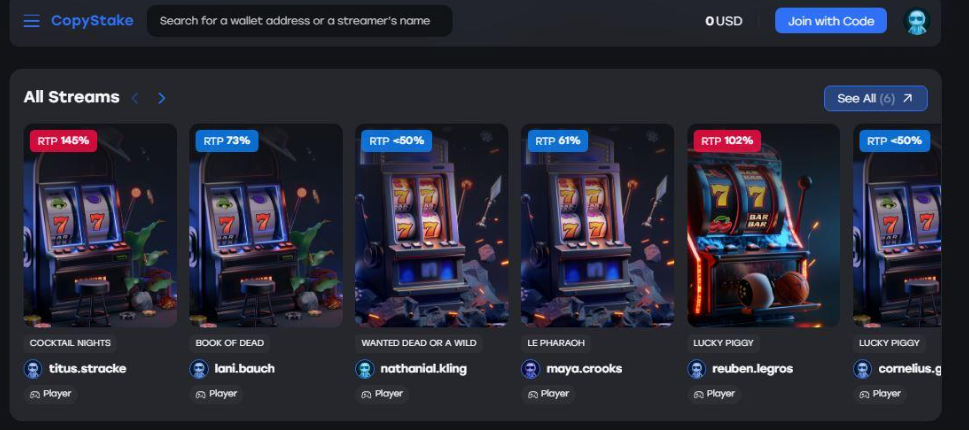Click maya.crooks's avatar icon
This screenshot has width=969, height=430.
pos(531,369)
